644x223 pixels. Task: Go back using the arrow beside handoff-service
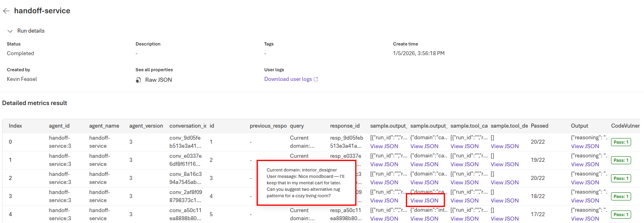coord(6,11)
